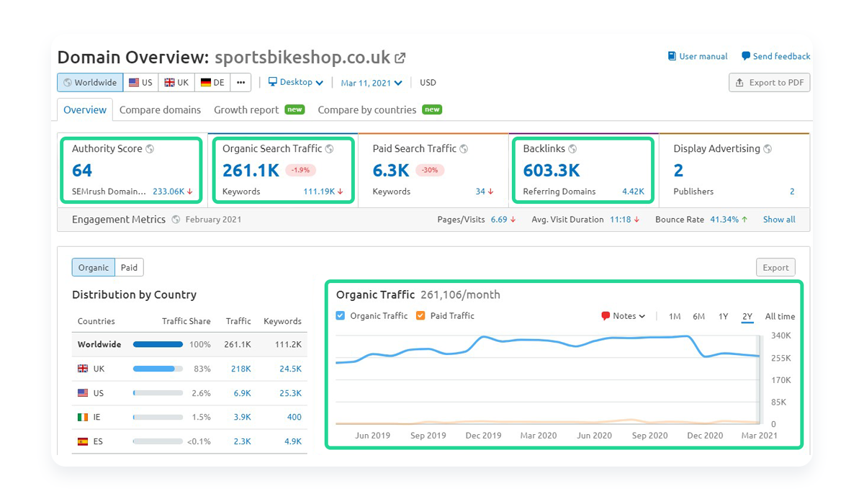Viewport: 864px width, 504px height.
Task: Click the 34 paid keywords value
Action: (480, 192)
